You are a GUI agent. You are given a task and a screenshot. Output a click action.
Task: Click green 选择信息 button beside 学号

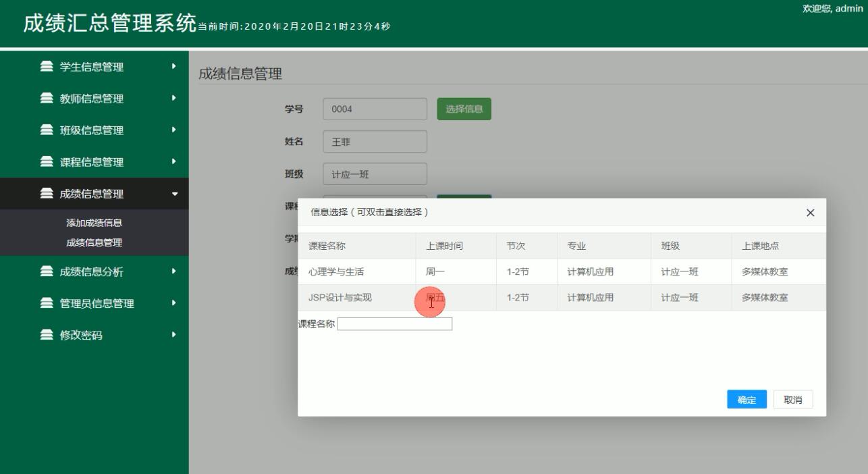(x=464, y=109)
